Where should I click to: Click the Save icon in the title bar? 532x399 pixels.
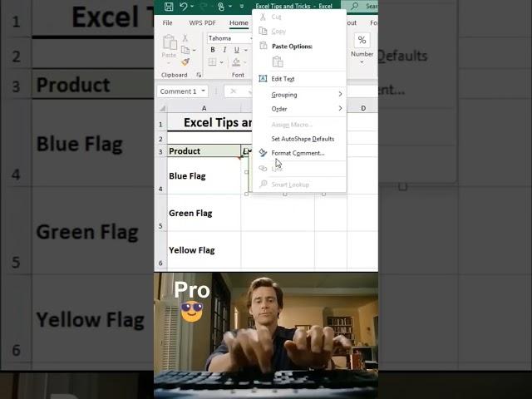169,6
